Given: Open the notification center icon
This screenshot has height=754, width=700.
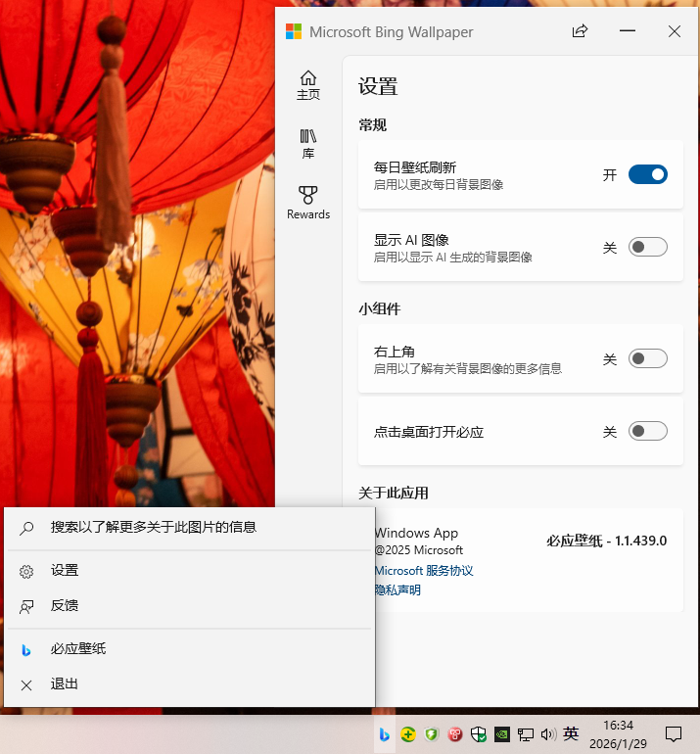Looking at the screenshot, I should click(x=674, y=734).
